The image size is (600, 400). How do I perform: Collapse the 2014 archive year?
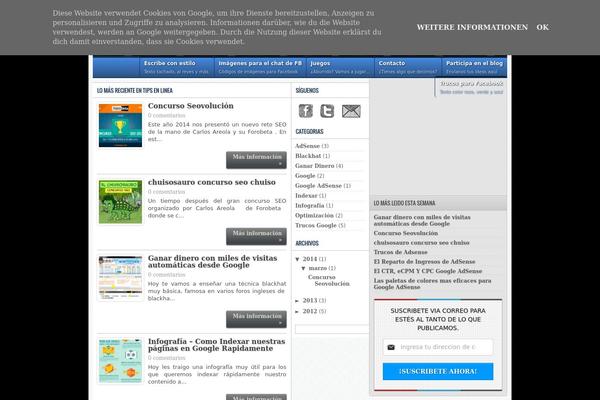click(297, 259)
